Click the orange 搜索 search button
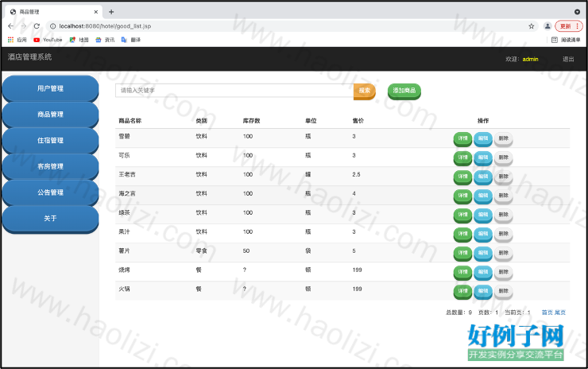This screenshot has height=369, width=588. pos(364,91)
